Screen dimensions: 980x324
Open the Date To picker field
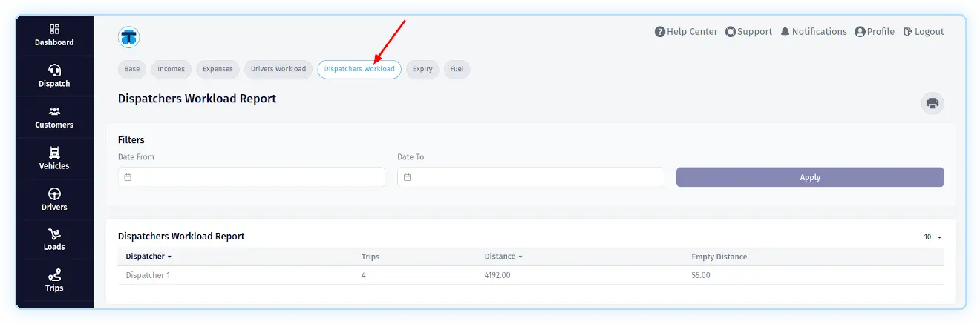tap(530, 177)
